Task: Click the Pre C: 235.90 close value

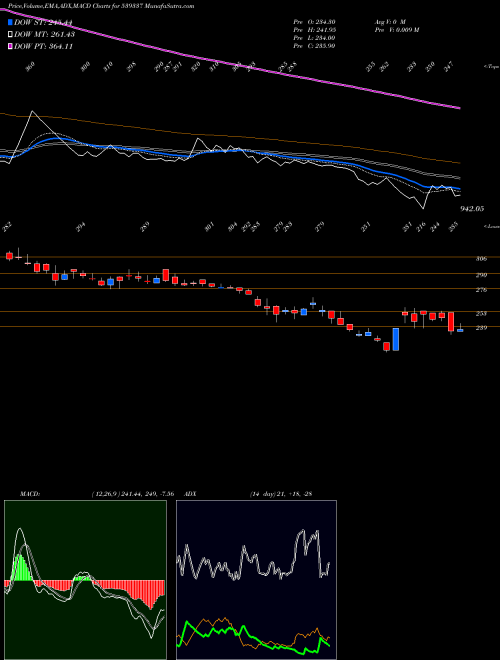Action: pos(314,46)
